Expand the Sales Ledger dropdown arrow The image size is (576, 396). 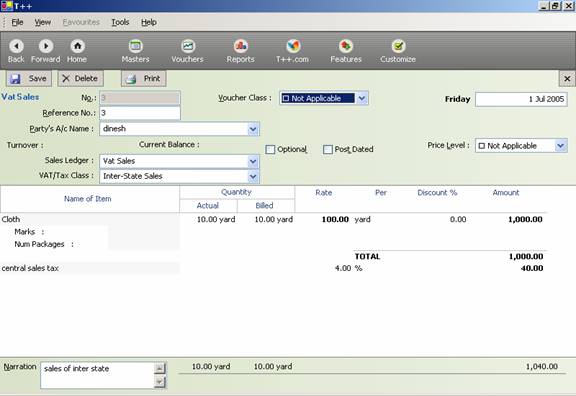(x=253, y=161)
